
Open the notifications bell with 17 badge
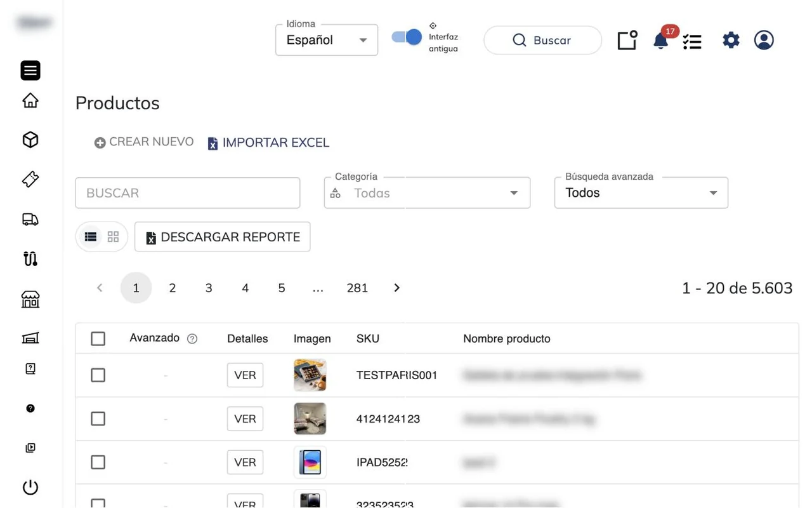pos(661,41)
